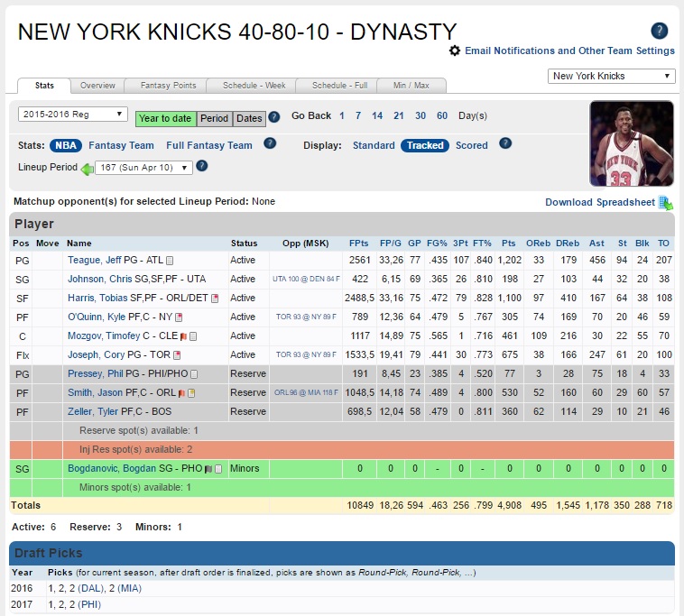Click flag icon beside Bogdan Bogdanovic
The width and height of the screenshot is (684, 616).
click(x=208, y=469)
